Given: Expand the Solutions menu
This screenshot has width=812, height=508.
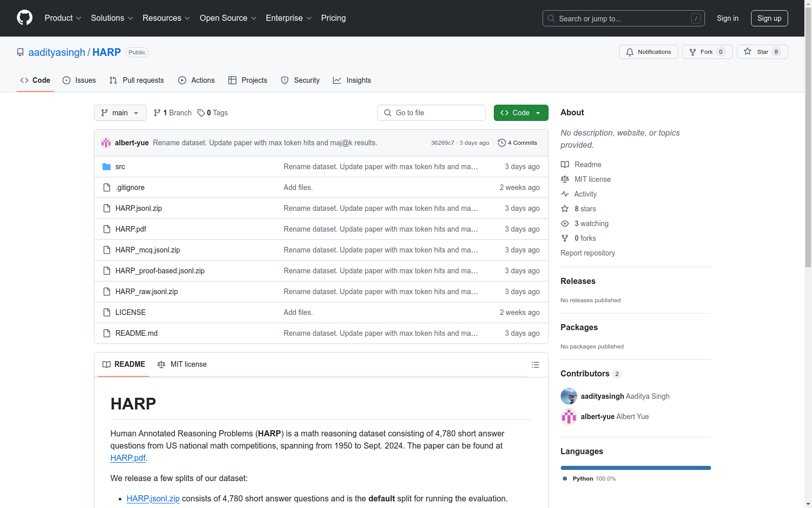Looking at the screenshot, I should pyautogui.click(x=112, y=18).
